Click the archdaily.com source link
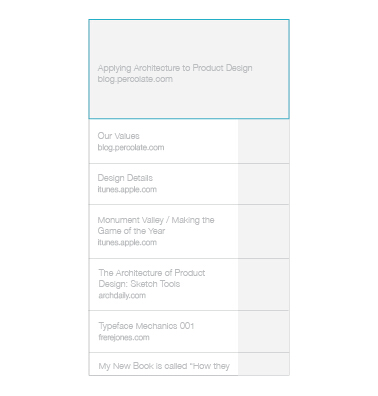This screenshot has width=378, height=396. 122,295
